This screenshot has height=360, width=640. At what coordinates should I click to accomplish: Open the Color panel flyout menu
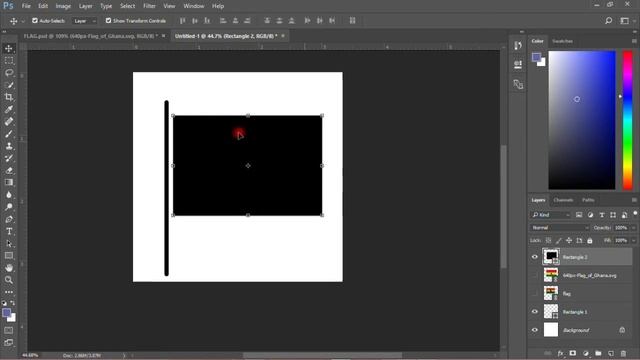coord(634,41)
